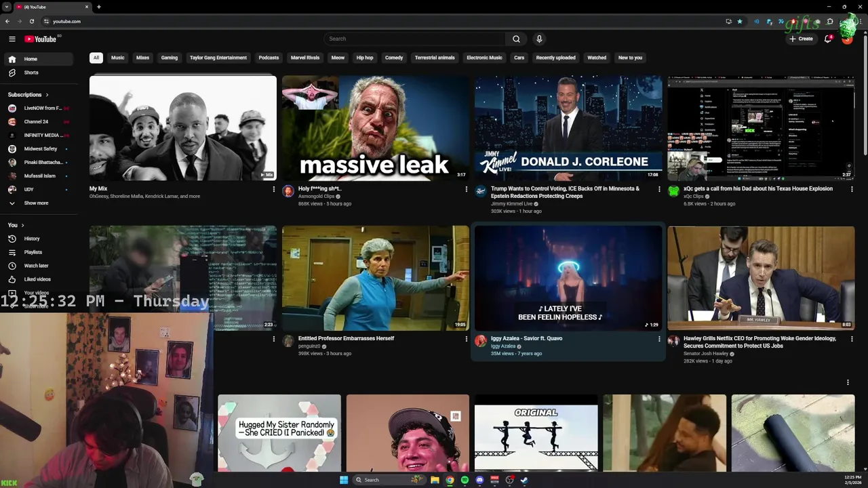
Task: Open the Windows Start menu
Action: click(344, 480)
